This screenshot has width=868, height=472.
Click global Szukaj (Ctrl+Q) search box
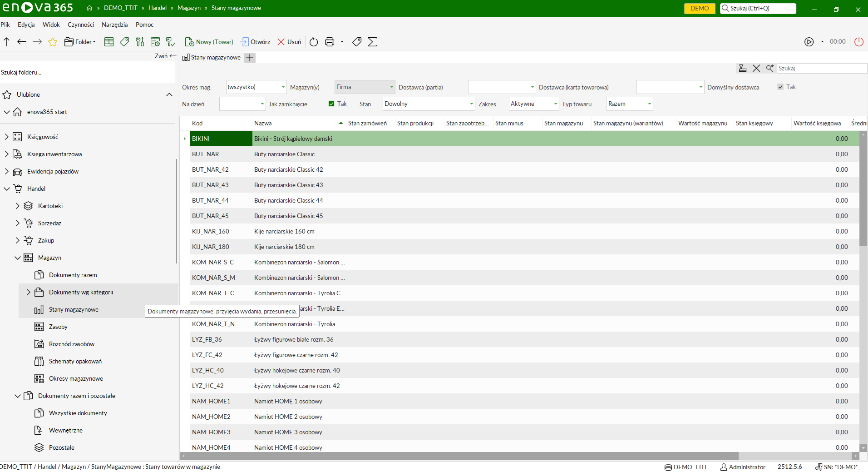(758, 8)
